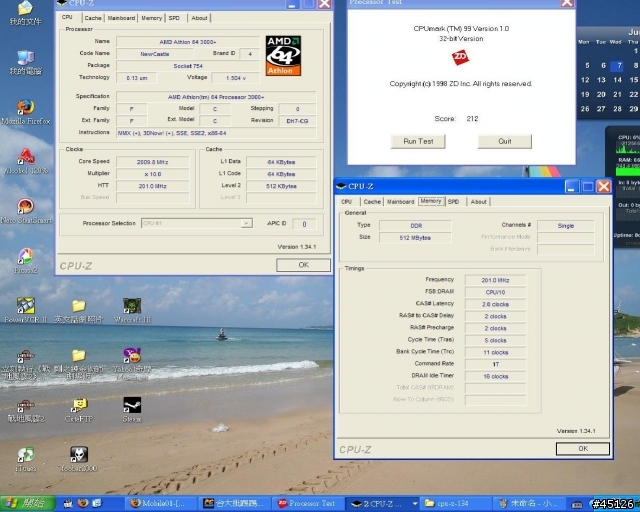Expand the grouped CPU-Z taskbar button
Screen dimensions: 640x512
(384, 503)
